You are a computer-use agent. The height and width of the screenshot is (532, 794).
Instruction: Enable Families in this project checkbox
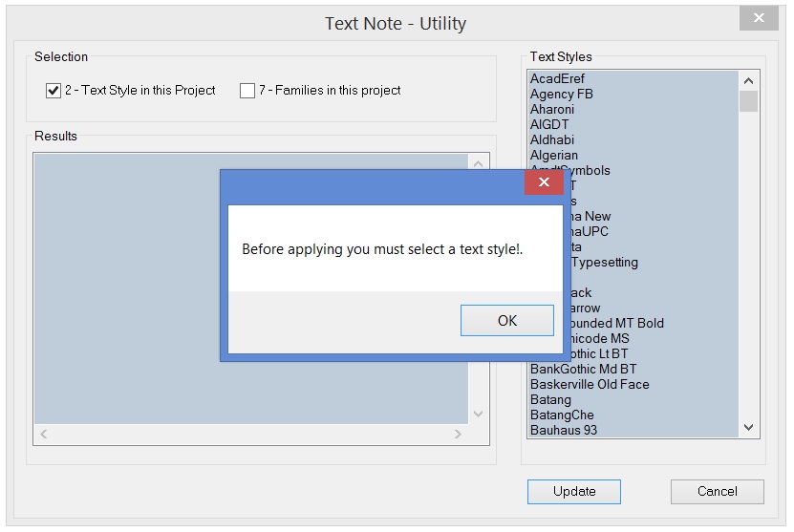[x=247, y=91]
